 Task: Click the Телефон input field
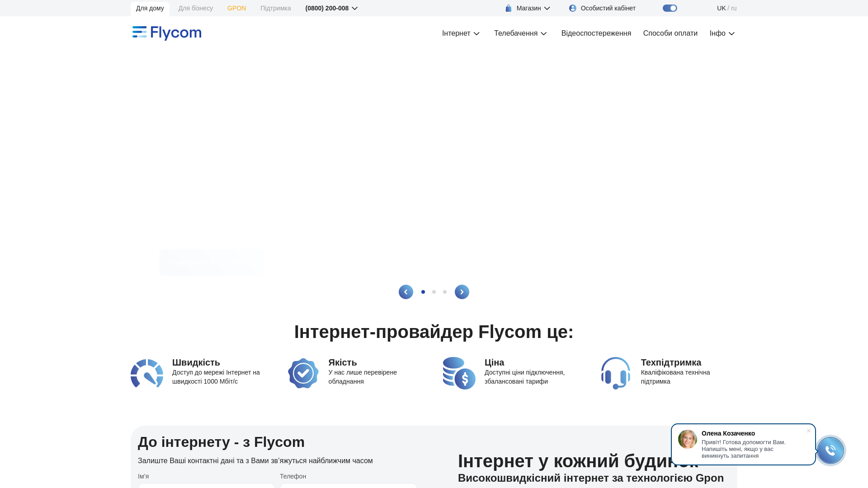(349, 486)
